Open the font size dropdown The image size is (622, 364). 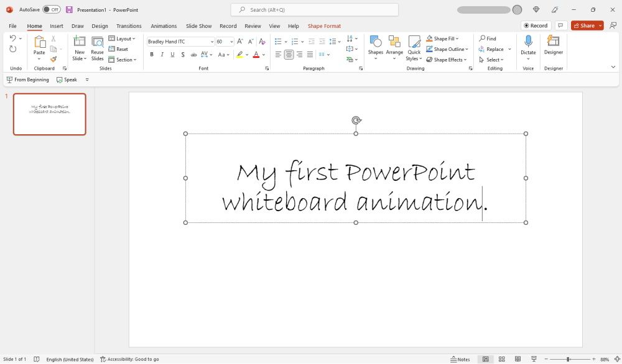(230, 41)
